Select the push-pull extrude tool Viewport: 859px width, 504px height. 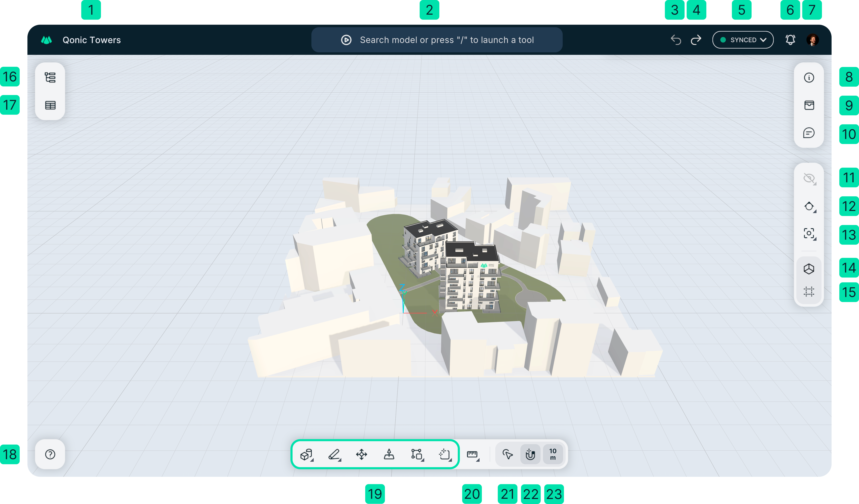coord(389,454)
